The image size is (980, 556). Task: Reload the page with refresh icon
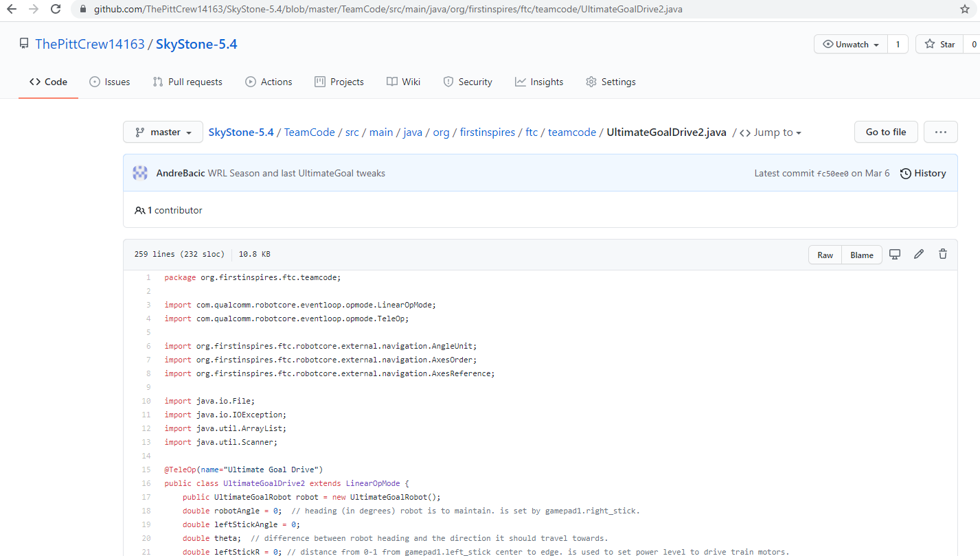(56, 10)
